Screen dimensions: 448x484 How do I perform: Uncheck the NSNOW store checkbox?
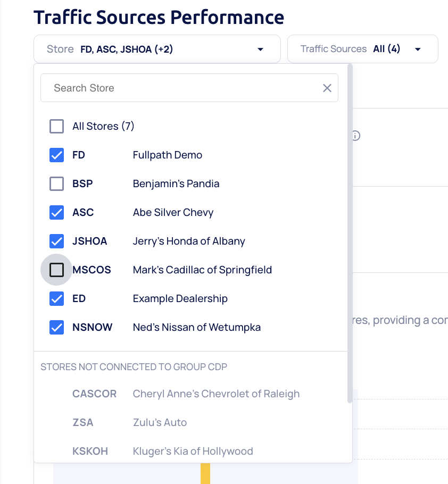tap(56, 328)
